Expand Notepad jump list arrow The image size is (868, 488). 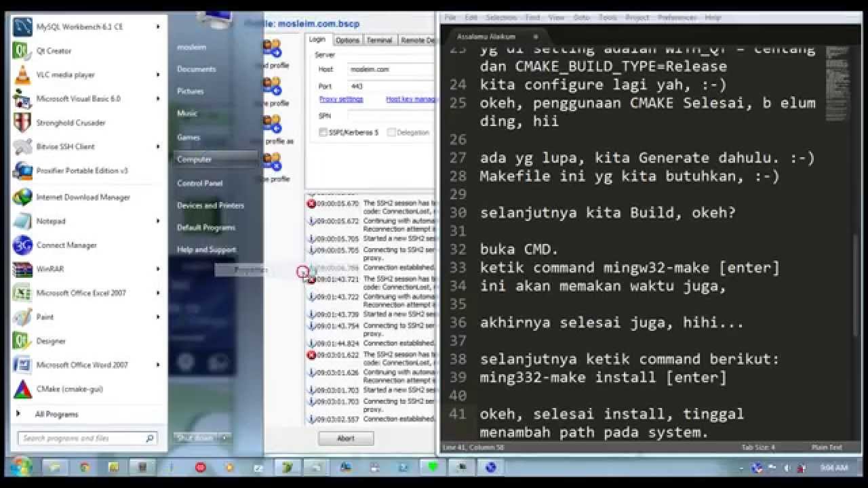158,221
